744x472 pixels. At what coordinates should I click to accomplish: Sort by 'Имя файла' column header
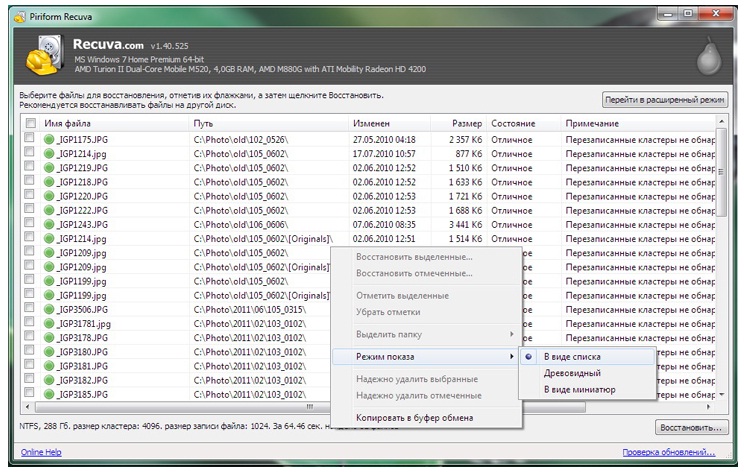click(x=114, y=123)
